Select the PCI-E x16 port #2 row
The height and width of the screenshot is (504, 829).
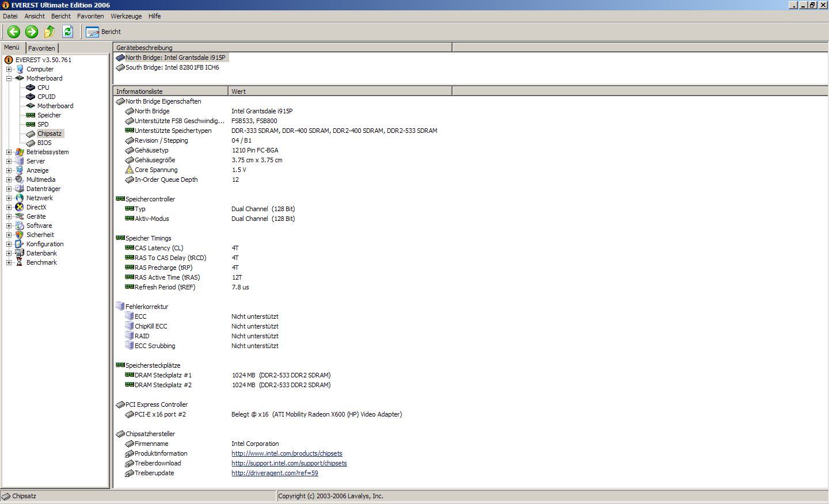pos(470,414)
